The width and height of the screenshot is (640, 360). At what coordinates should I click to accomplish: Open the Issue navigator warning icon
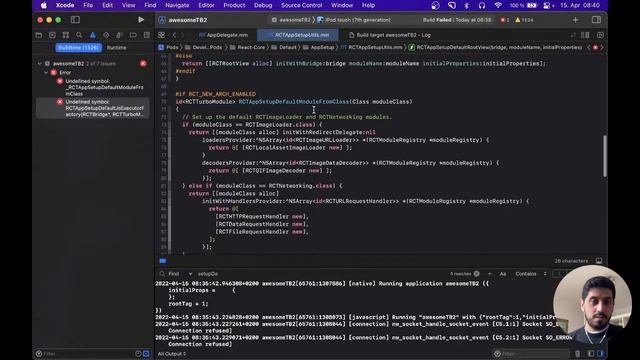[x=93, y=35]
